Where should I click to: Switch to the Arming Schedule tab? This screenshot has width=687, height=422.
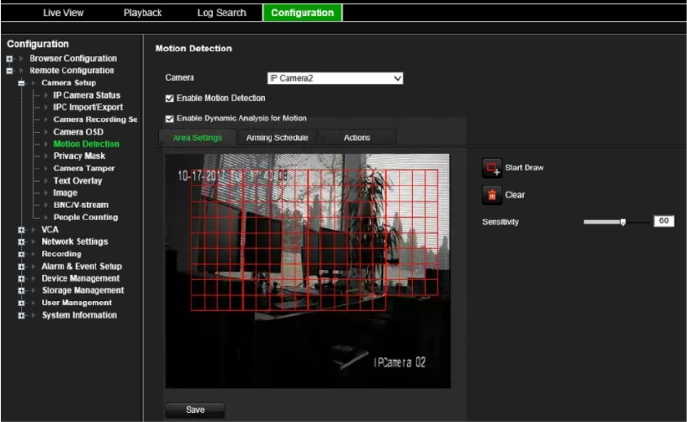tap(277, 138)
